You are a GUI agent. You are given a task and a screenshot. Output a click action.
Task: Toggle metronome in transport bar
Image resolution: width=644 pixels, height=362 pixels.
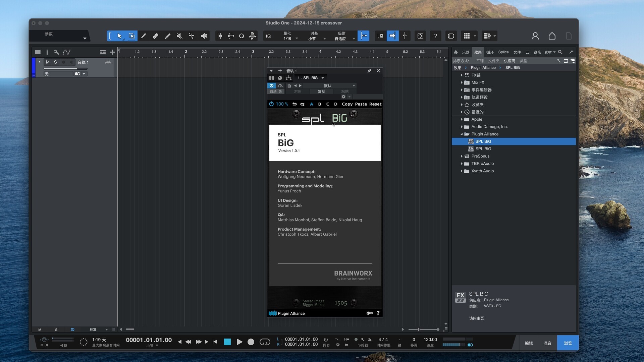pyautogui.click(x=370, y=340)
